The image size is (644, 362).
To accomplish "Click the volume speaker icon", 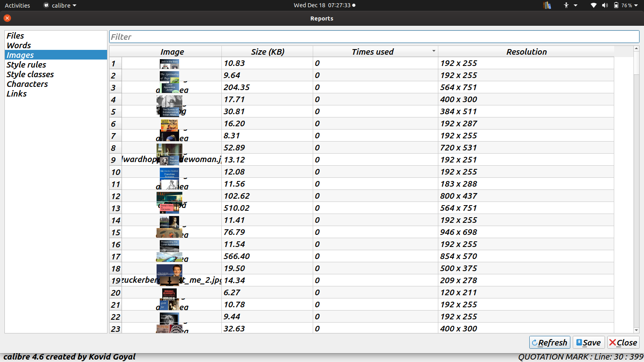I will coord(605,5).
